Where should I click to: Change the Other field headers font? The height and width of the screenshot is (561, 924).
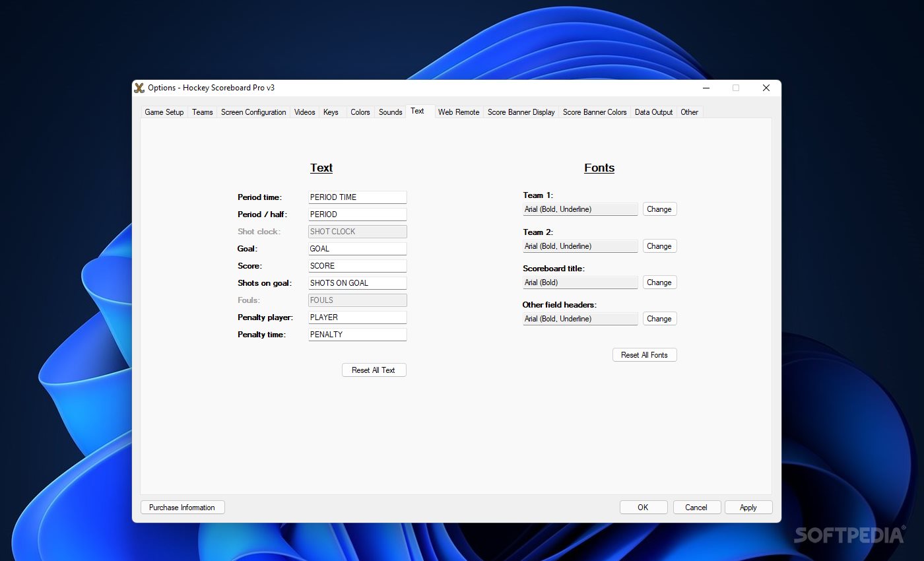659,319
